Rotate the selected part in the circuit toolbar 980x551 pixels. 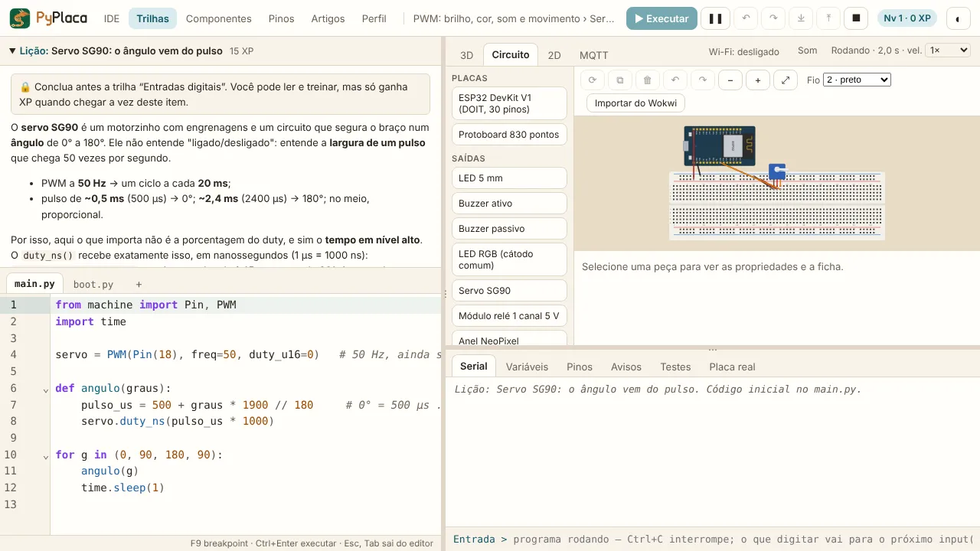(593, 80)
